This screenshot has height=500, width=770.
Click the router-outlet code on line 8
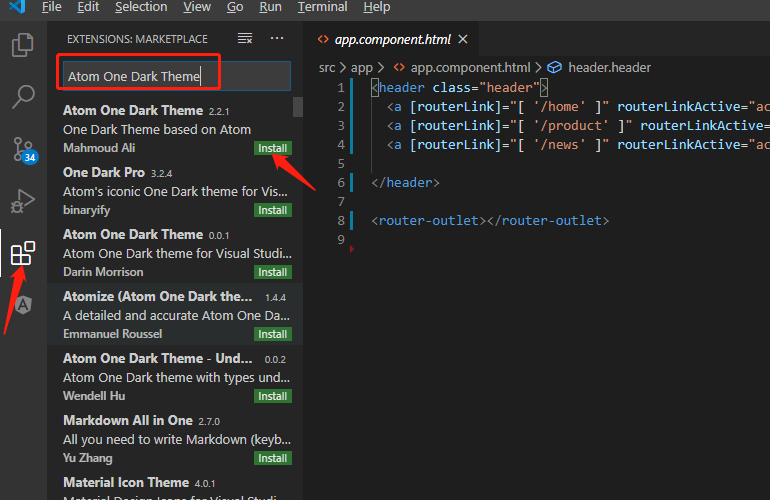[x=490, y=221]
